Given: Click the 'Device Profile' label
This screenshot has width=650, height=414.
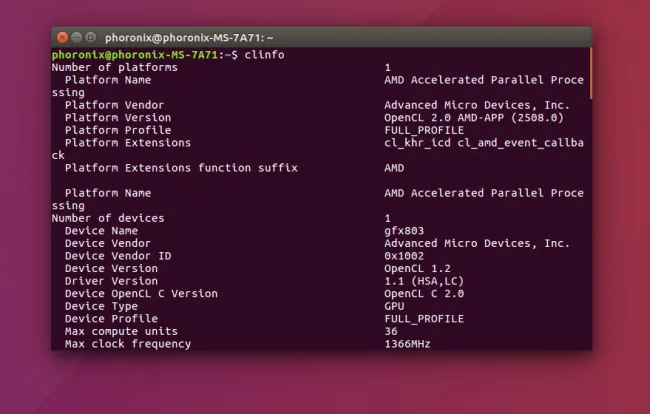Looking at the screenshot, I should pos(112,319).
